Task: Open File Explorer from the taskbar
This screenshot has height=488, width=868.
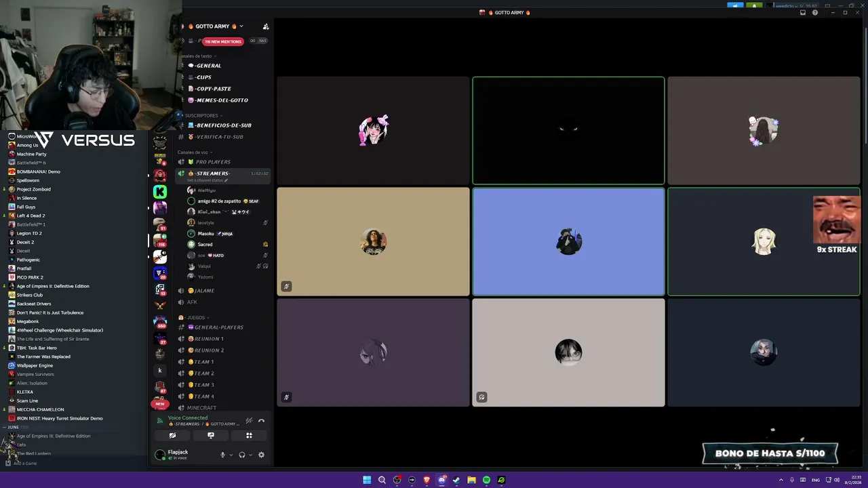Action: click(471, 480)
